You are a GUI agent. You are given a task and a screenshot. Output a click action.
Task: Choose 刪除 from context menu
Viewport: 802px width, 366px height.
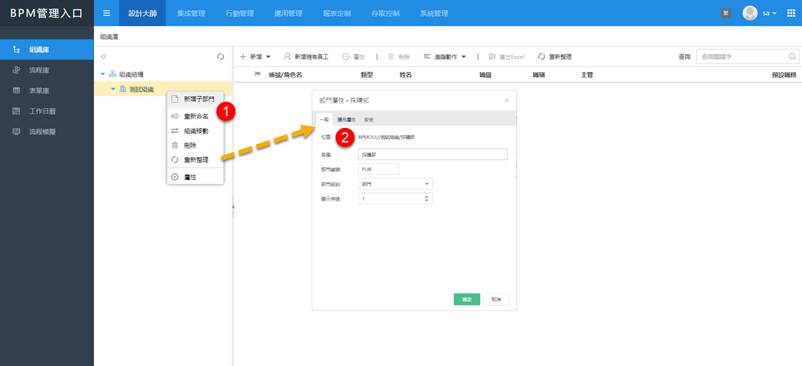pyautogui.click(x=195, y=146)
